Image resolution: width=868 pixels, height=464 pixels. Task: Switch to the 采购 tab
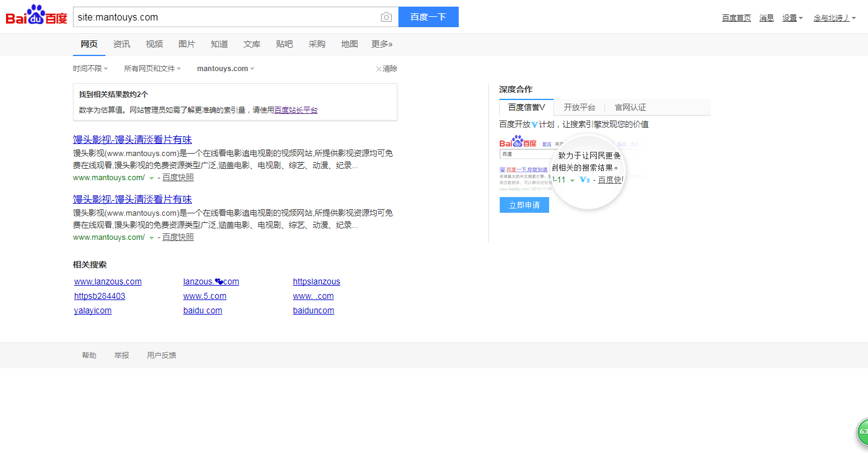[x=317, y=44]
